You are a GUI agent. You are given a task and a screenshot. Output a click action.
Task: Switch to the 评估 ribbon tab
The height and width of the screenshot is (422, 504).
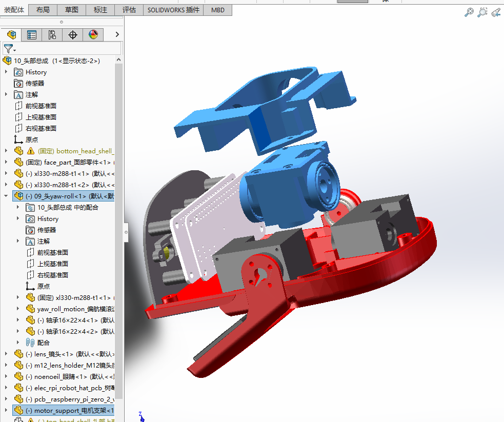pyautogui.click(x=129, y=10)
